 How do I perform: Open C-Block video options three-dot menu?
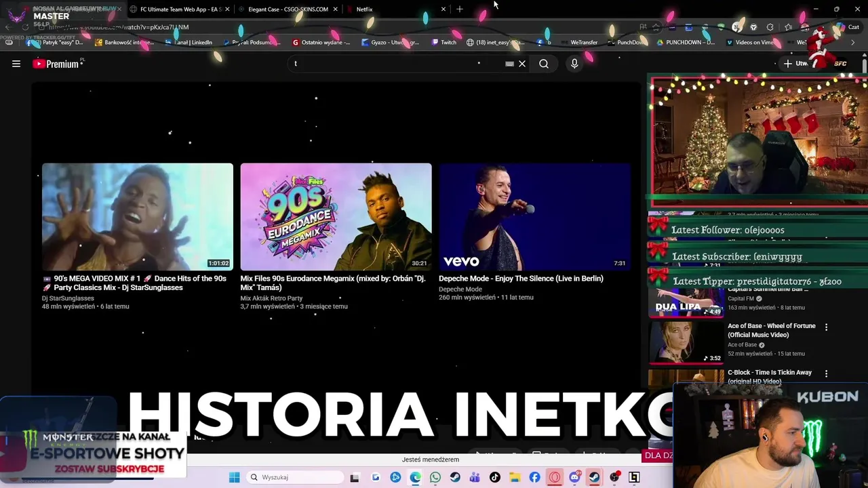pos(826,373)
